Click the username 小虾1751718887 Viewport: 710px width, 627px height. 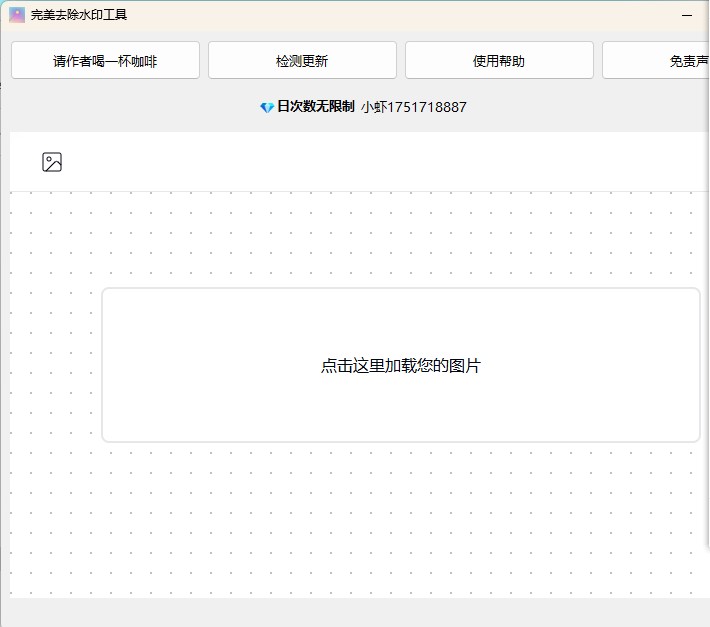pos(413,107)
